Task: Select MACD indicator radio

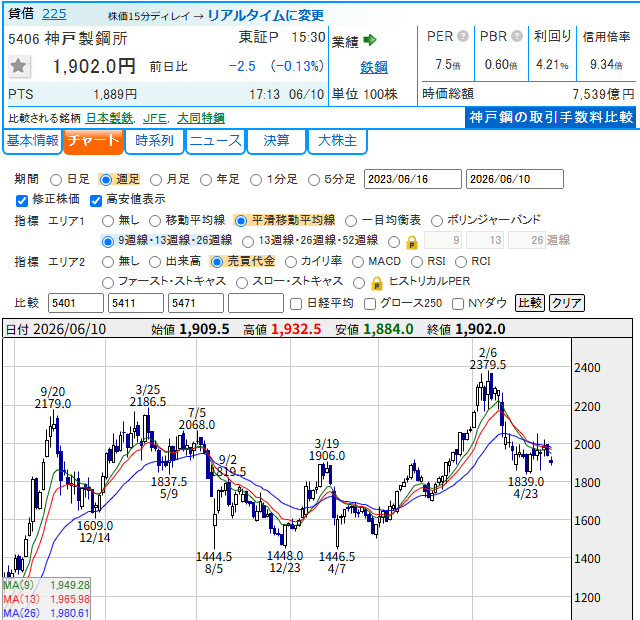Action: [x=358, y=262]
